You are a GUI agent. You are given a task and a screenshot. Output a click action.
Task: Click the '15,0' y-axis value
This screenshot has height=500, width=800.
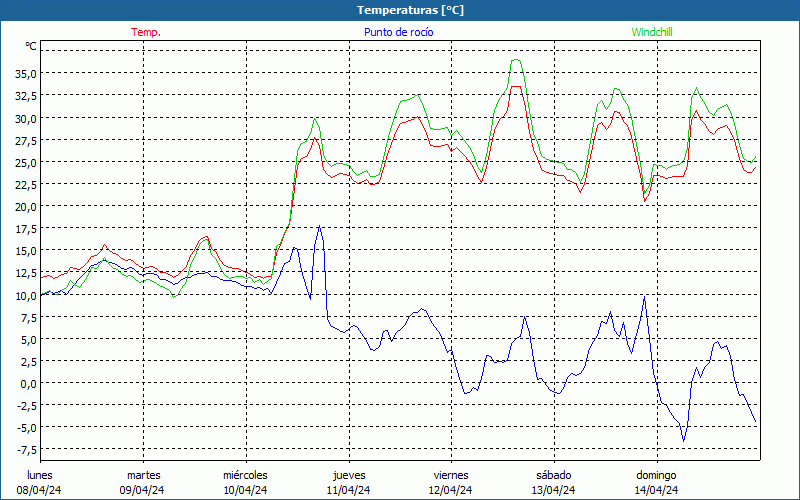pyautogui.click(x=25, y=251)
